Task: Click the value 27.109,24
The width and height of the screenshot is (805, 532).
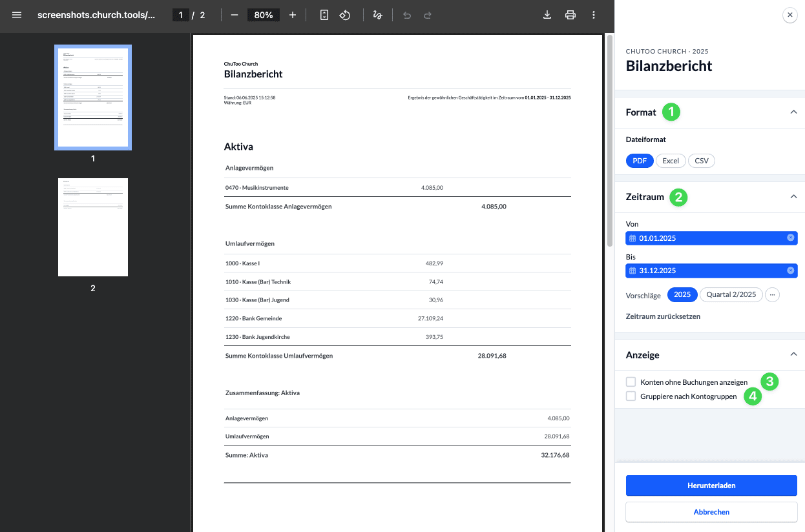Action: (x=430, y=318)
